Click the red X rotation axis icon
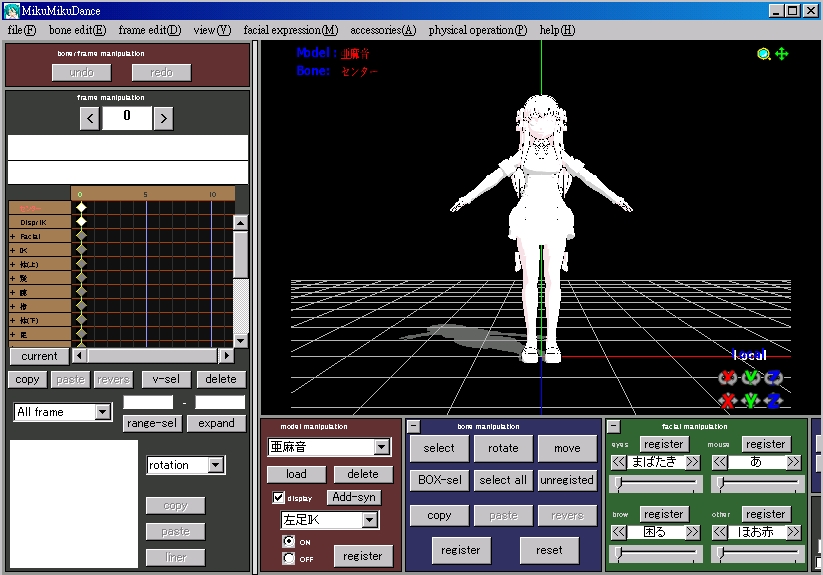The width and height of the screenshot is (823, 575). pyautogui.click(x=727, y=377)
